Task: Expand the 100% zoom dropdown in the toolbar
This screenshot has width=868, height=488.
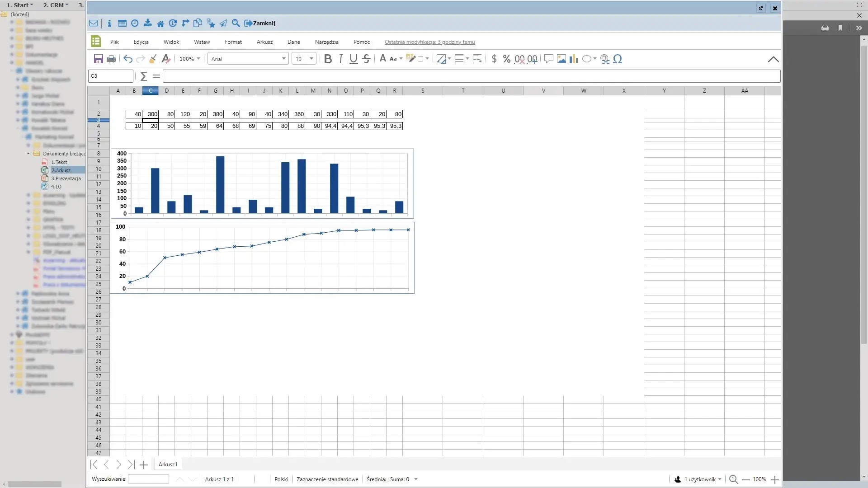Action: [x=198, y=59]
